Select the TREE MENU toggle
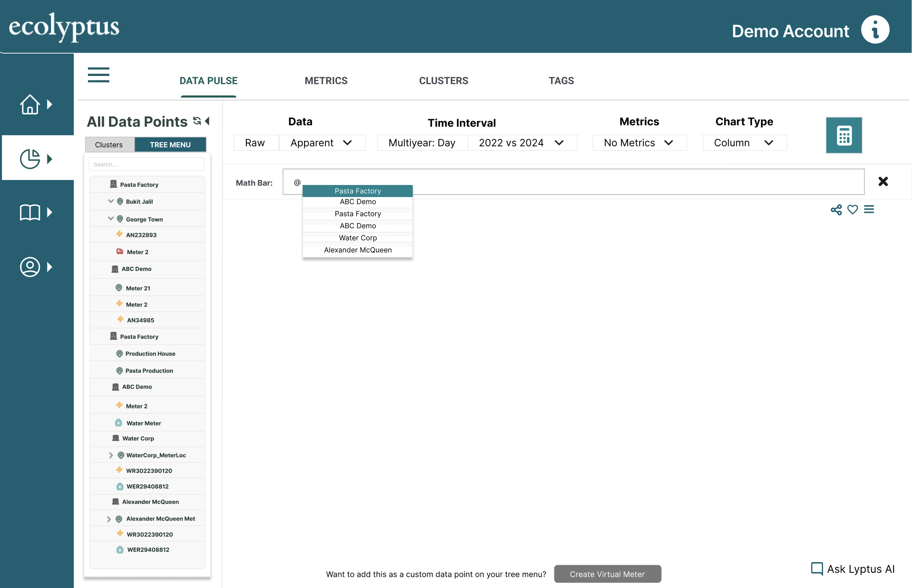This screenshot has height=588, width=912. pos(170,145)
